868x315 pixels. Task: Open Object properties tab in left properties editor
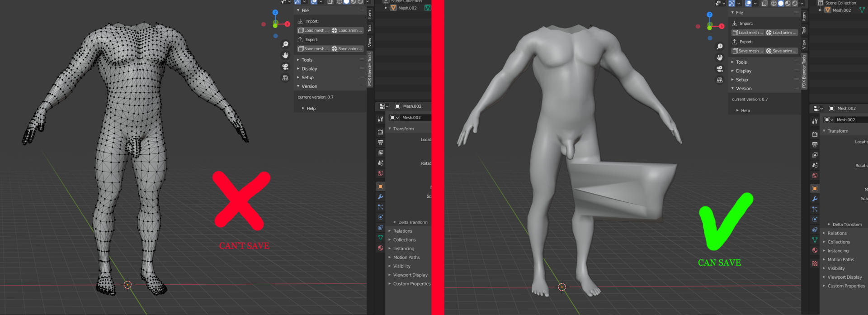[380, 186]
